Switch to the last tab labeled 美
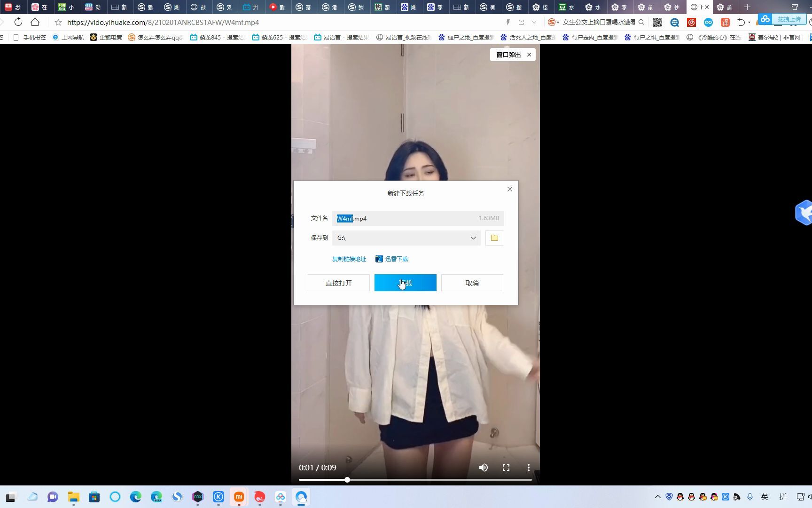The width and height of the screenshot is (812, 508). 724,7
